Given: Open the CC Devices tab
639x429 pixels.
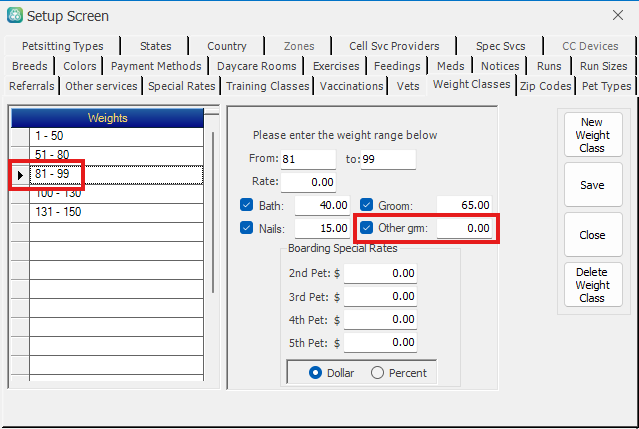Looking at the screenshot, I should coord(590,46).
